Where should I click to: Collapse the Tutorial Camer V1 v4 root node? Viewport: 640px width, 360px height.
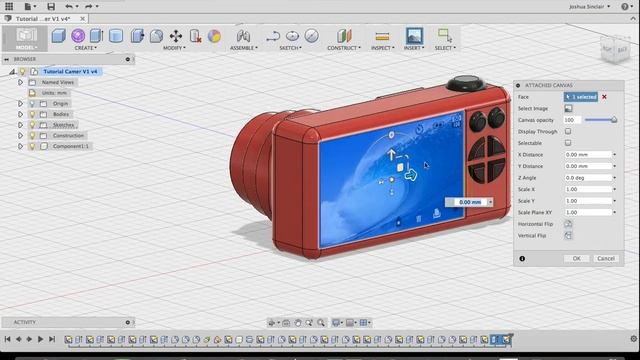pyautogui.click(x=12, y=72)
